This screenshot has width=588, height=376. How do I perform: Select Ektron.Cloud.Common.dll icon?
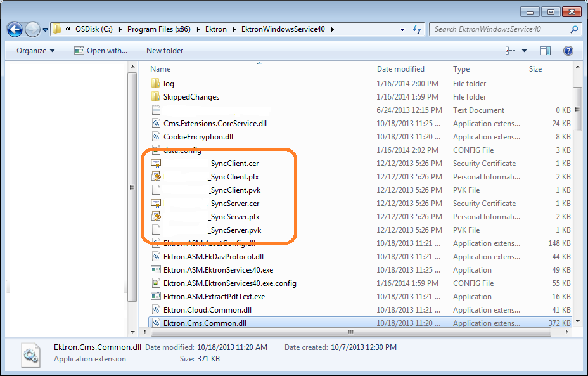point(156,309)
